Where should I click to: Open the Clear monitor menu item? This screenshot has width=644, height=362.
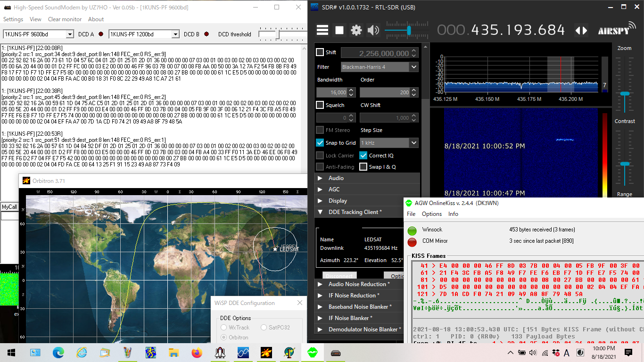(x=65, y=19)
